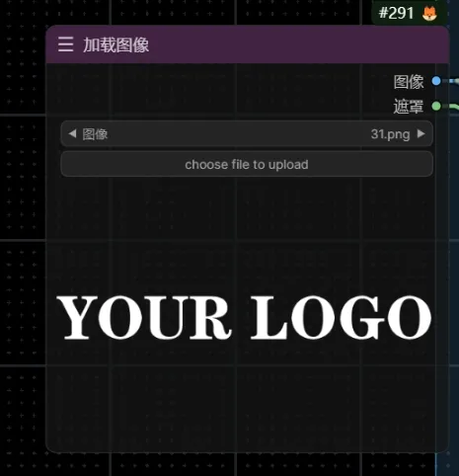This screenshot has width=459, height=476.
Task: Select next image with the right arrow
Action: tap(421, 133)
